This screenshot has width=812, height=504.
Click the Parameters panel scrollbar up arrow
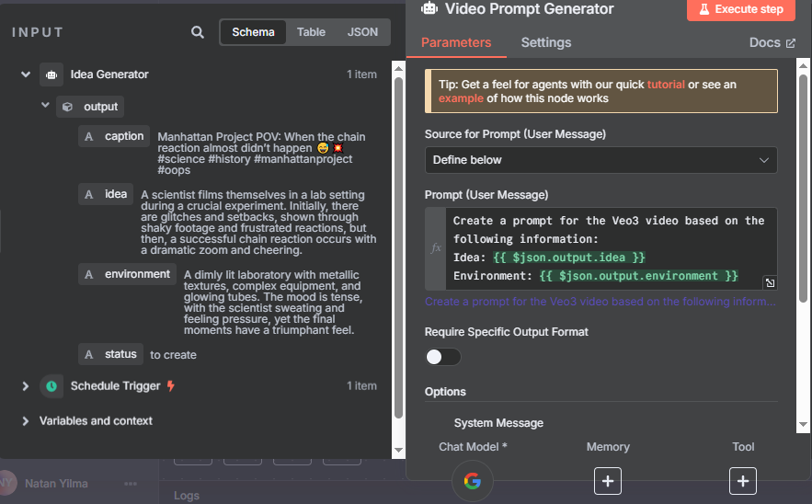pos(803,66)
